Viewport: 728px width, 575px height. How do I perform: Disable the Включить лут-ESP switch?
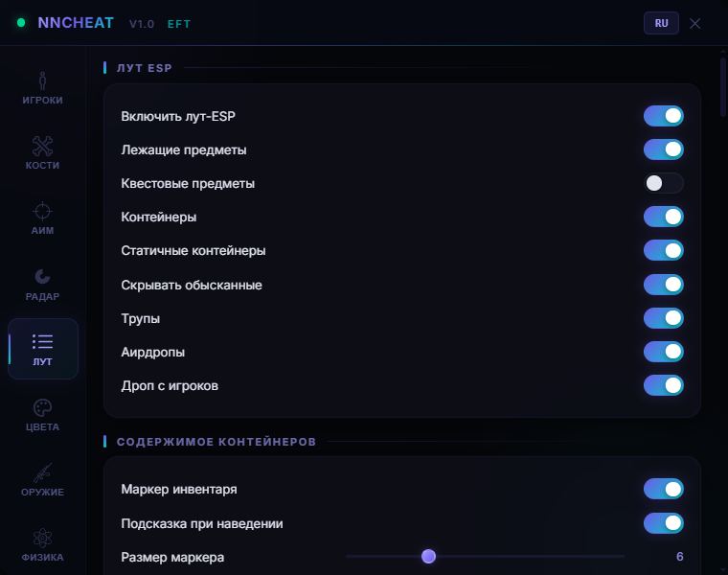(x=664, y=116)
